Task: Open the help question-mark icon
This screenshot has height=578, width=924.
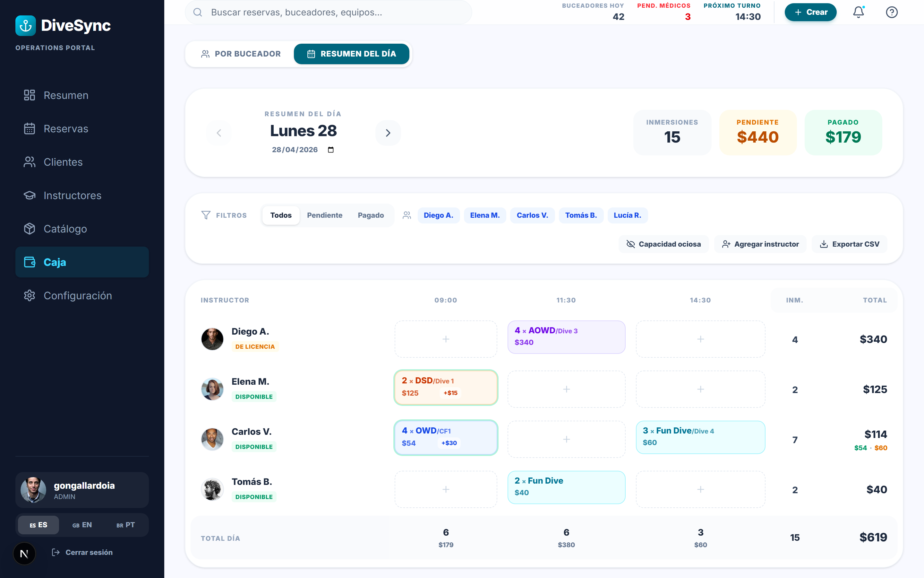Action: pyautogui.click(x=892, y=12)
